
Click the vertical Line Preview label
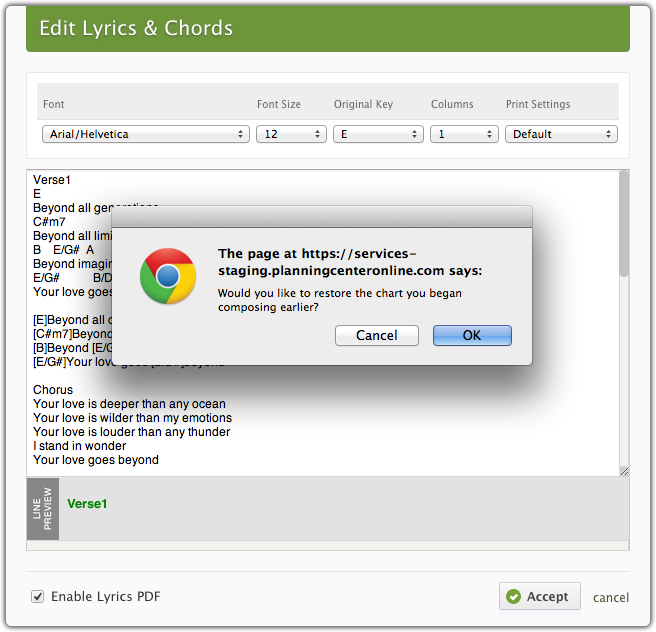pos(44,508)
